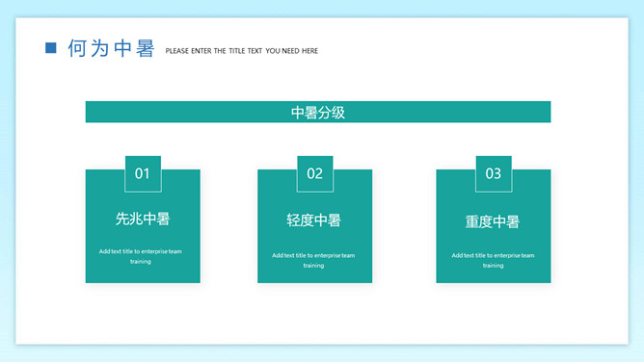Select the 01 number tab
Viewport: 644px width, 362px height.
click(x=143, y=174)
